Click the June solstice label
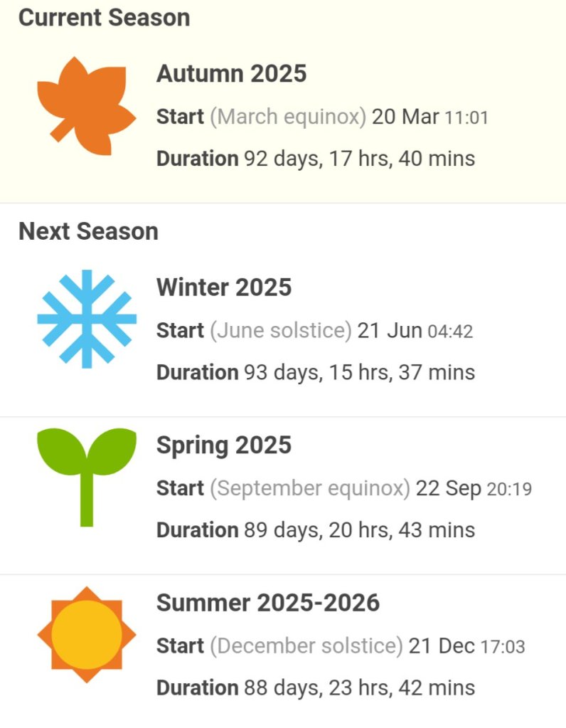This screenshot has width=566, height=728. pos(281,331)
